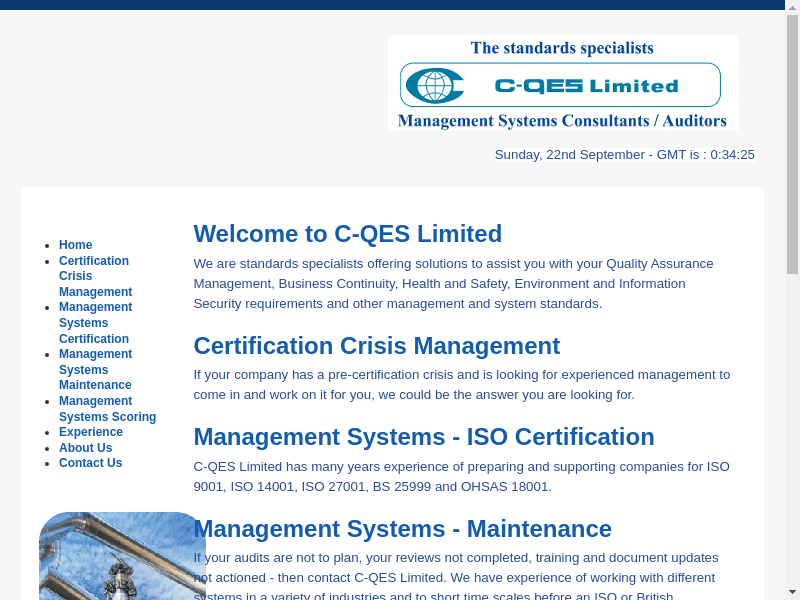Open the Home link in the sidebar

[75, 245]
